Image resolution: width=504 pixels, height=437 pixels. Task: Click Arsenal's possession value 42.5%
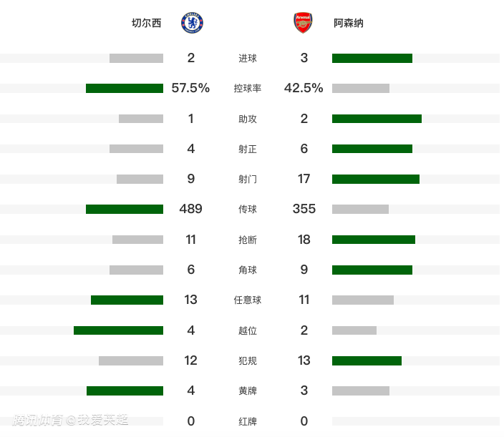click(x=304, y=88)
